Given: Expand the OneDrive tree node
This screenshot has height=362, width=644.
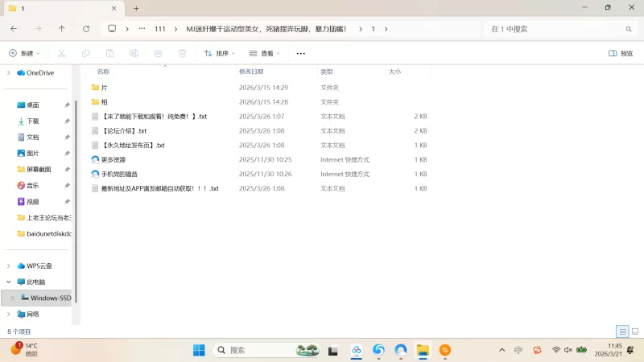Looking at the screenshot, I should (9, 72).
